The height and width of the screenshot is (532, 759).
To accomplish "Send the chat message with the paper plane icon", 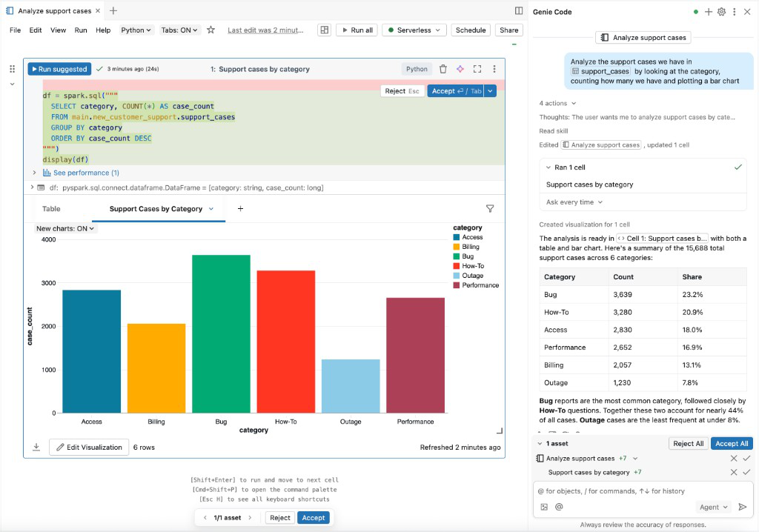I will click(743, 506).
